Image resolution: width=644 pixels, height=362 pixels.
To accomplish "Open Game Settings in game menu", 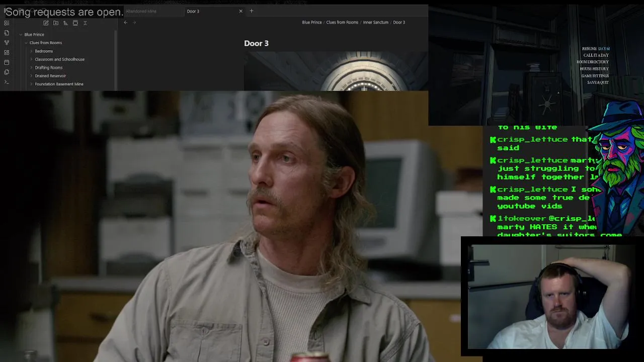I will click(x=595, y=76).
